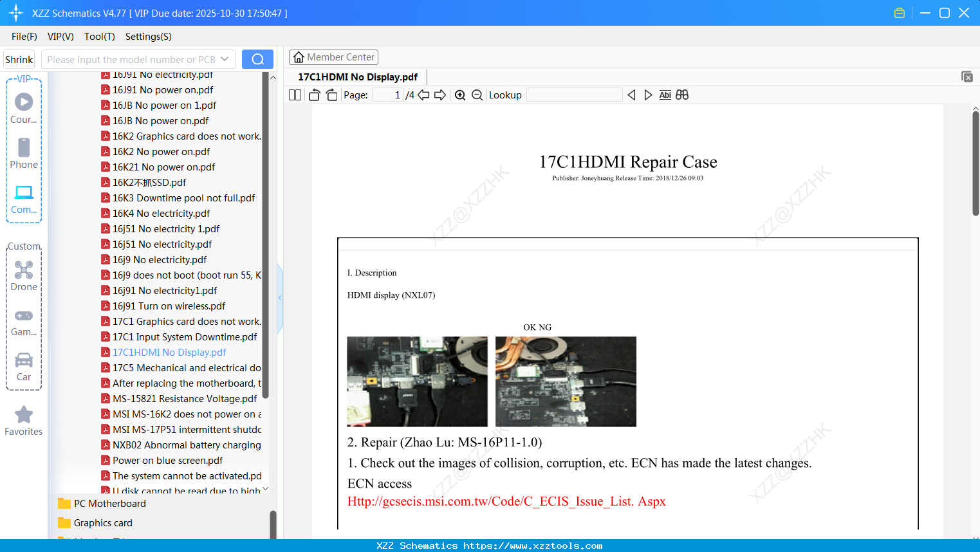Click the Page number field
980x552 pixels.
[388, 95]
